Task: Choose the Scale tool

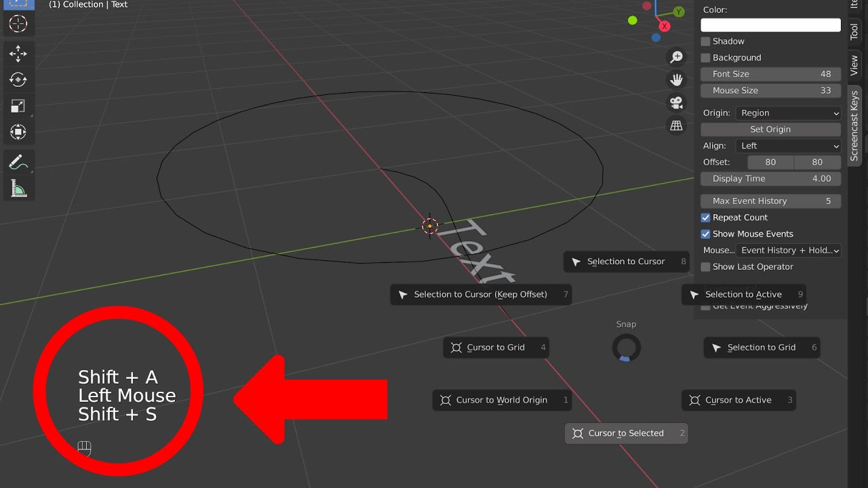Action: 18,105
